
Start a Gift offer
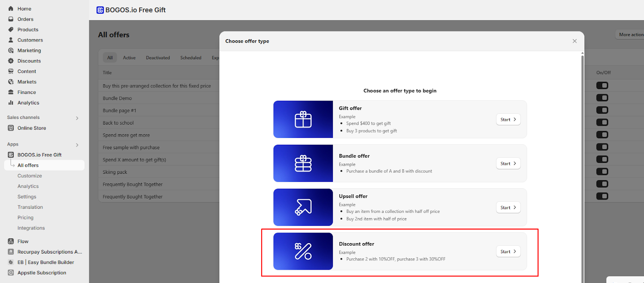[x=508, y=120]
